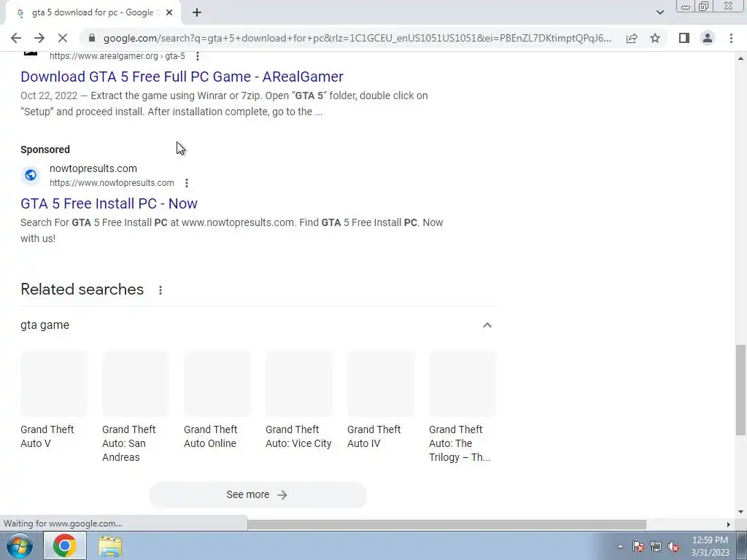
Task: Go forward with the forward arrow
Action: point(39,38)
